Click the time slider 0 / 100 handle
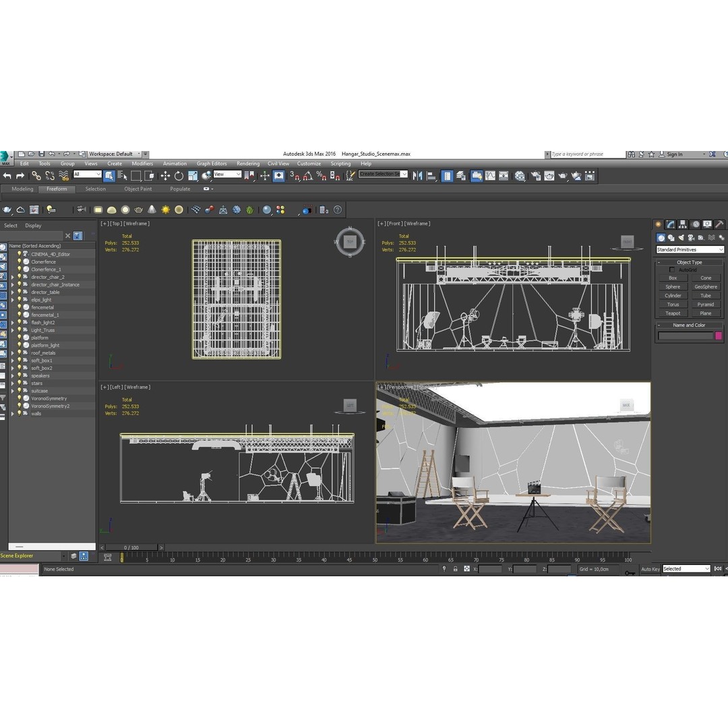 point(131,548)
